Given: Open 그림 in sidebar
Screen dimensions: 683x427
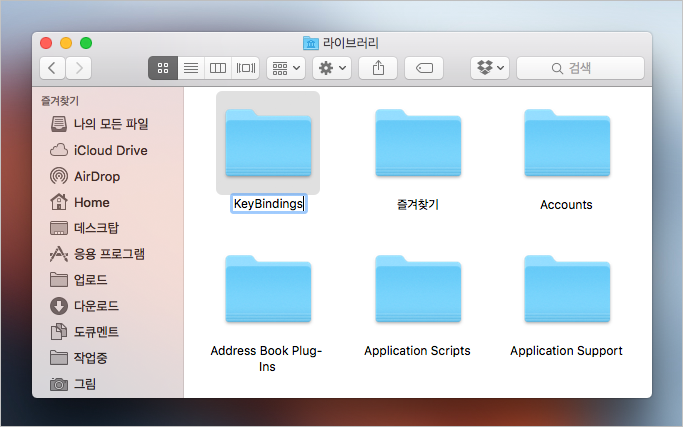Looking at the screenshot, I should [108, 384].
